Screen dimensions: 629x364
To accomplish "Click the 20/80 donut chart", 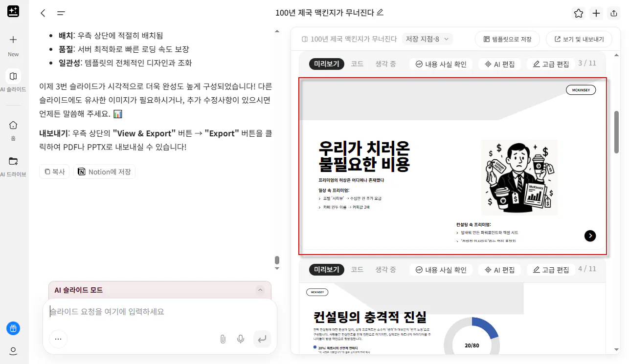I will (472, 336).
